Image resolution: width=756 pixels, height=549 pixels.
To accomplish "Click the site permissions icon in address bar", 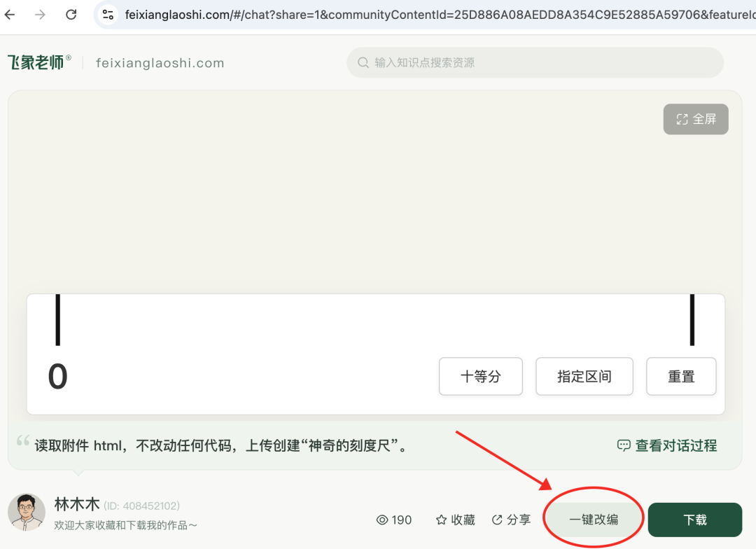I will point(108,14).
